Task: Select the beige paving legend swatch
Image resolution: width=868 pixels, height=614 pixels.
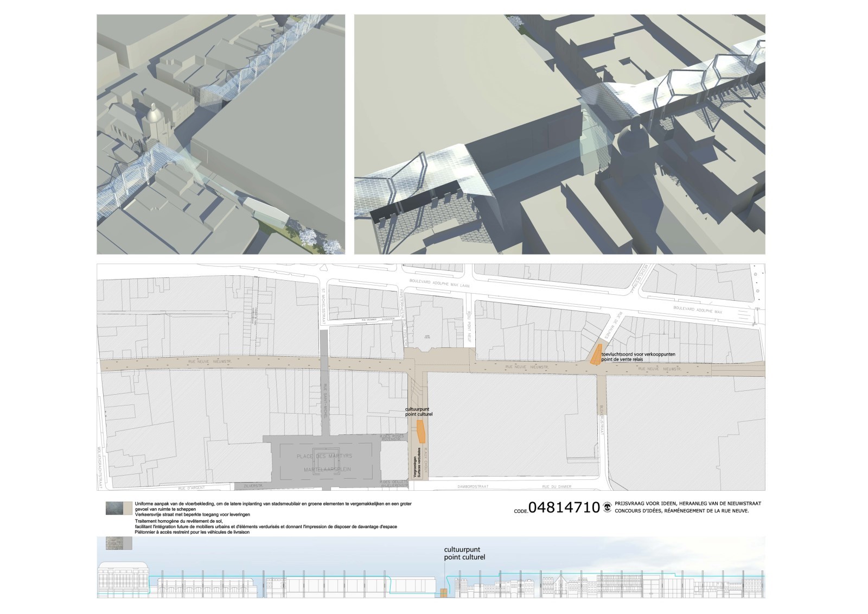Action: coord(127,508)
